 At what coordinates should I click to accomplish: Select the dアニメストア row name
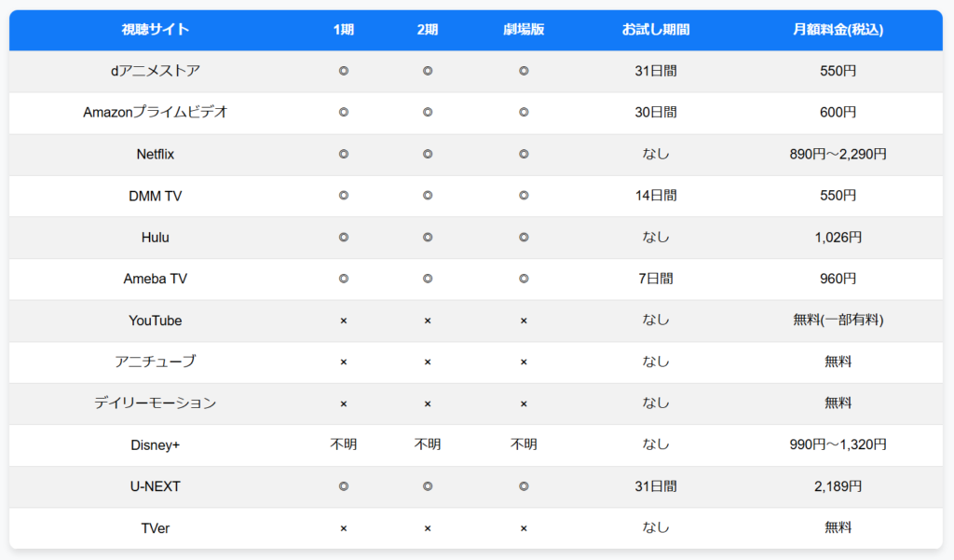(x=156, y=71)
